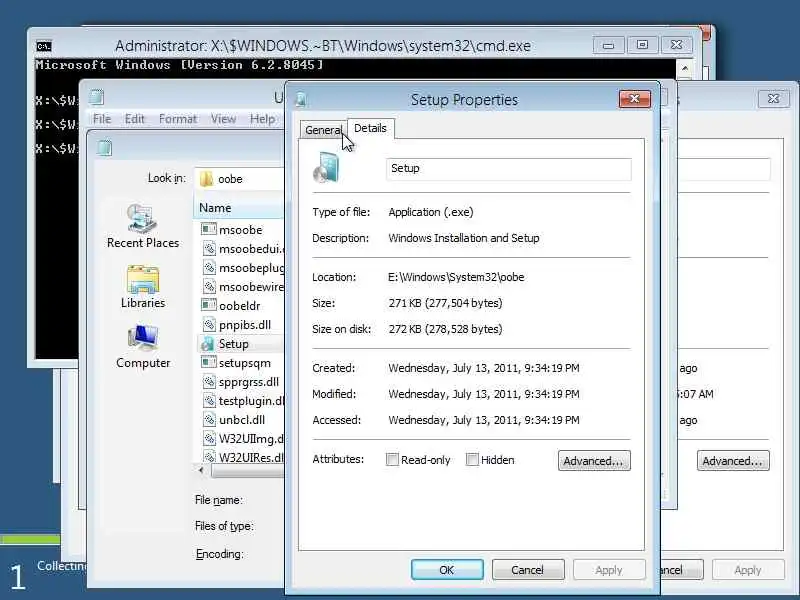Open Notepad Edit menu
800x600 pixels.
point(135,119)
